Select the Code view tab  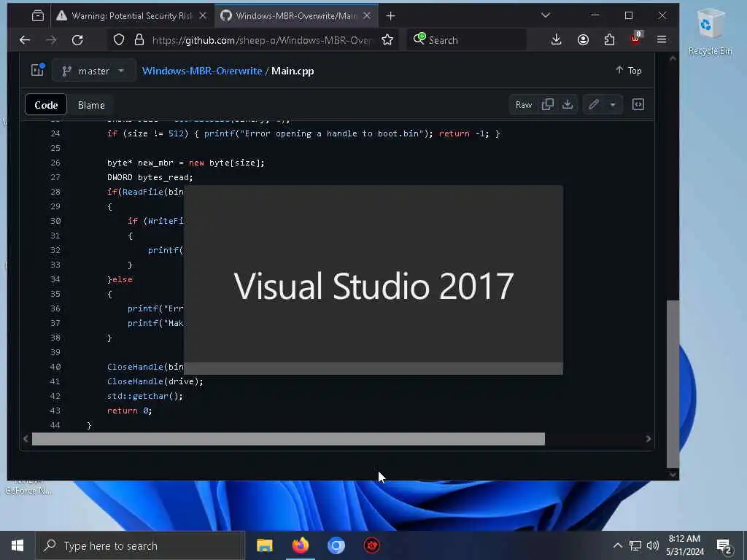pos(46,105)
